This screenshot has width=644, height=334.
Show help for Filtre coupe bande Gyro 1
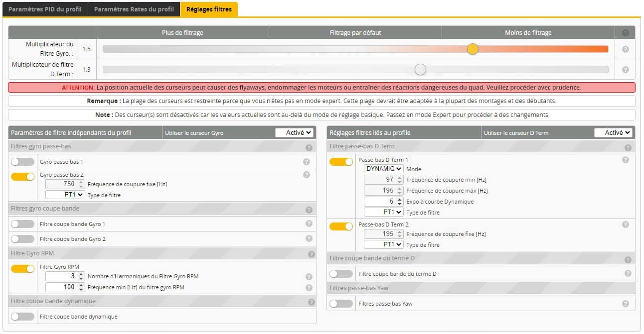(x=309, y=224)
